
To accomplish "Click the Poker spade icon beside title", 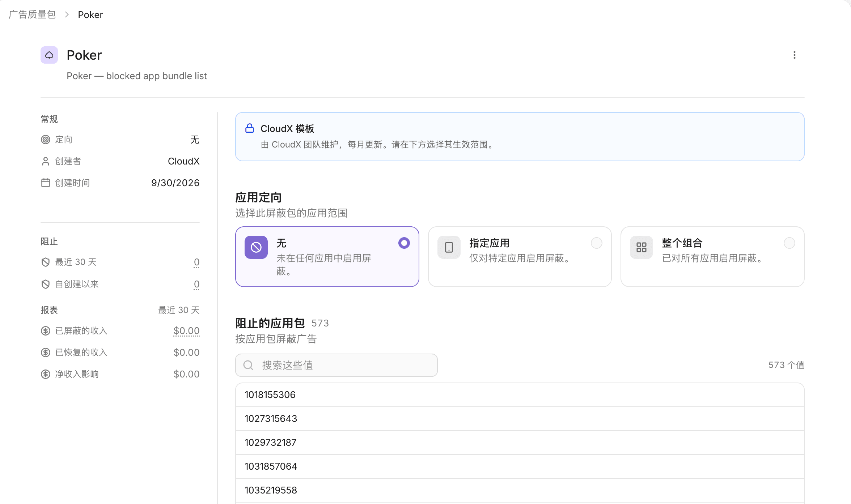I will coord(49,55).
